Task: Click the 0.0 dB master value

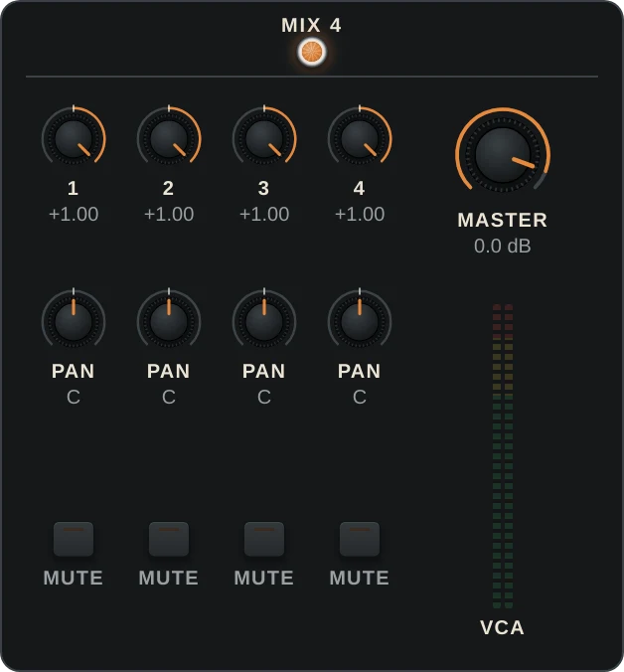Action: [x=503, y=246]
